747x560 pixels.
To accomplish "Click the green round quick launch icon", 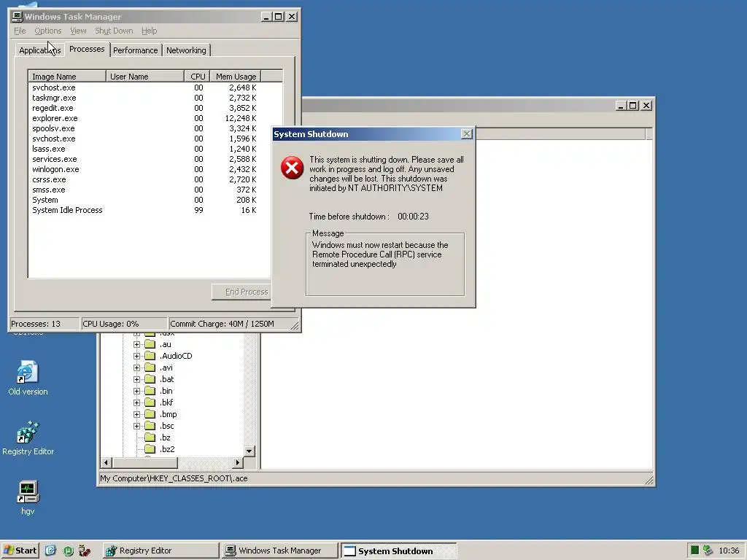I will point(68,551).
